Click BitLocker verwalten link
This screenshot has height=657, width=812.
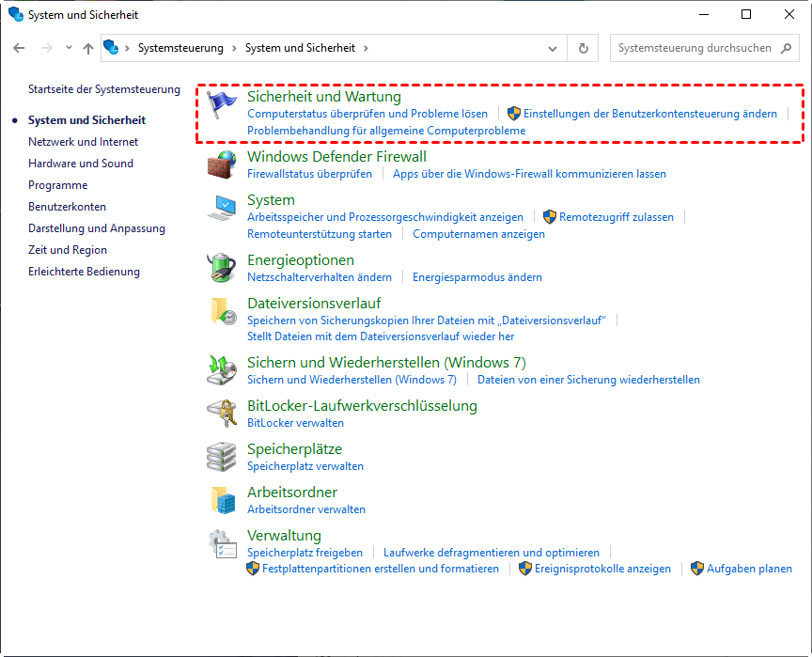[295, 423]
